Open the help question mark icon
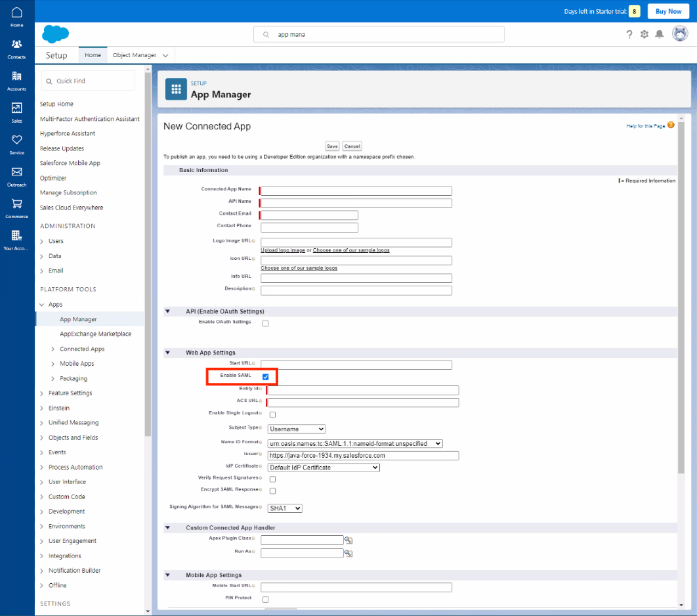 629,34
